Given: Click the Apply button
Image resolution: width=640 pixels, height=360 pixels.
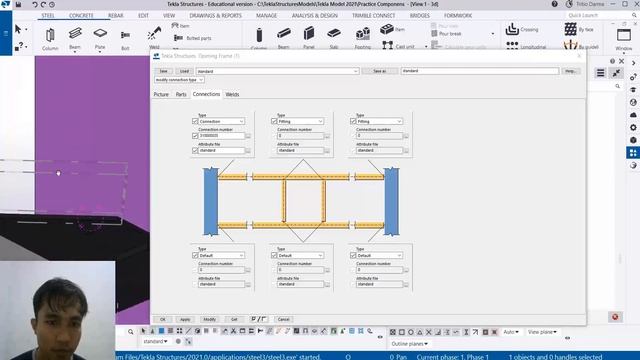Looking at the screenshot, I should (x=185, y=319).
